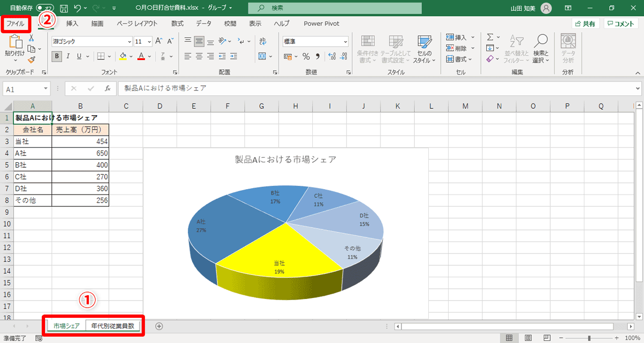This screenshot has height=343, width=644.
Task: Click the AutoSum (Σ) icon
Action: click(491, 36)
